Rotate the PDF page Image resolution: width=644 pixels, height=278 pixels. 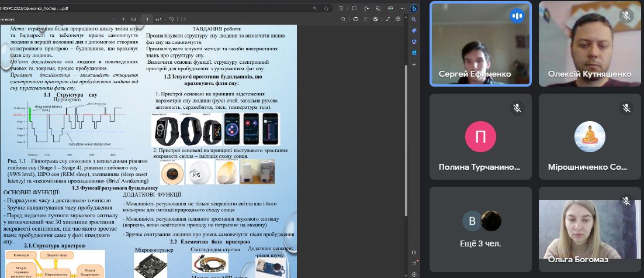point(171,19)
